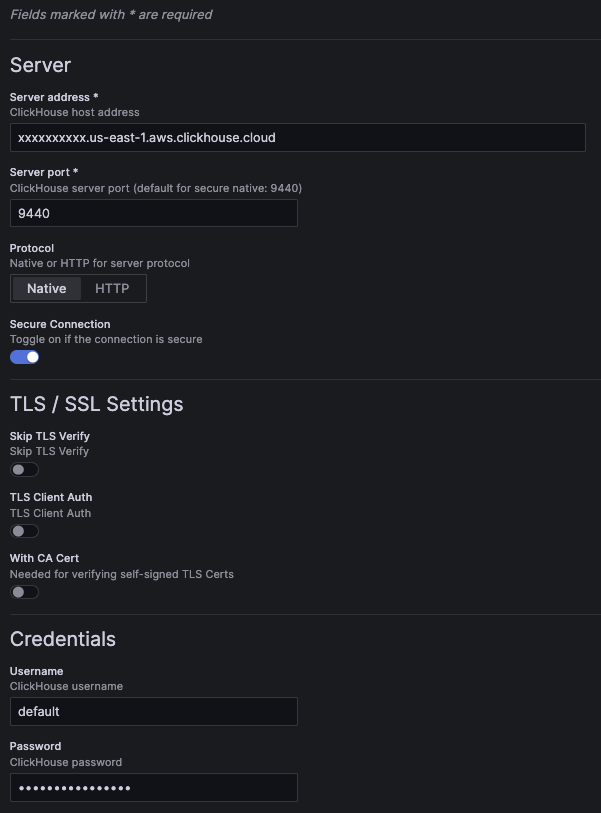This screenshot has width=601, height=813.
Task: Disable the Secure Connection toggle
Action: click(24, 356)
